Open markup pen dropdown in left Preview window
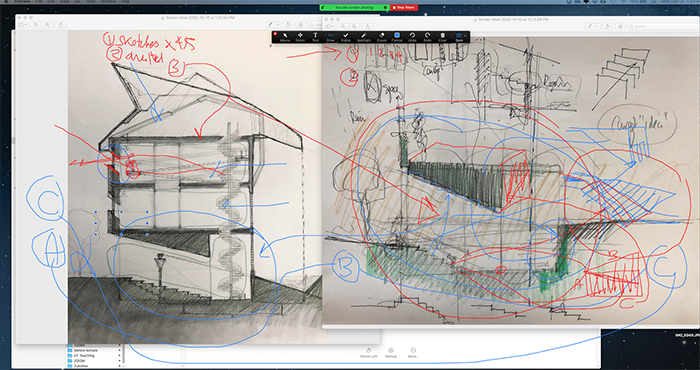700x370 pixels. click(277, 25)
